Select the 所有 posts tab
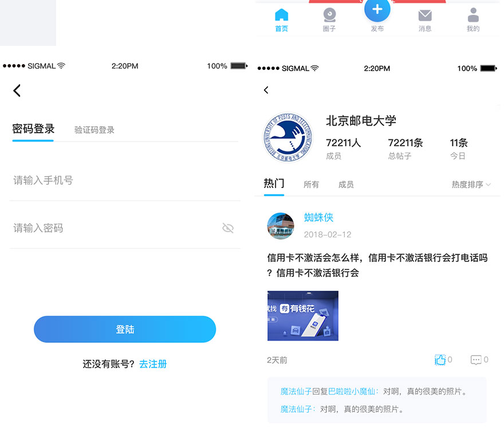This screenshot has width=504, height=430. [311, 185]
